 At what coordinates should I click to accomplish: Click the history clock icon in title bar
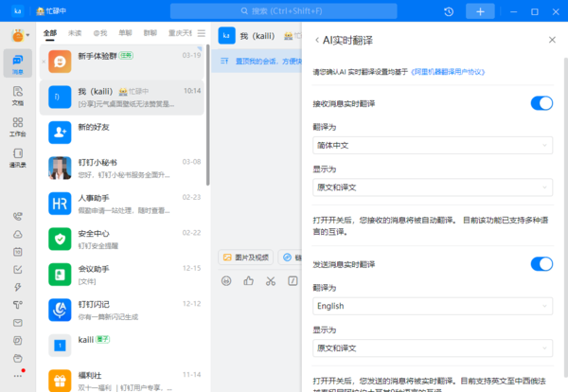[x=448, y=11]
